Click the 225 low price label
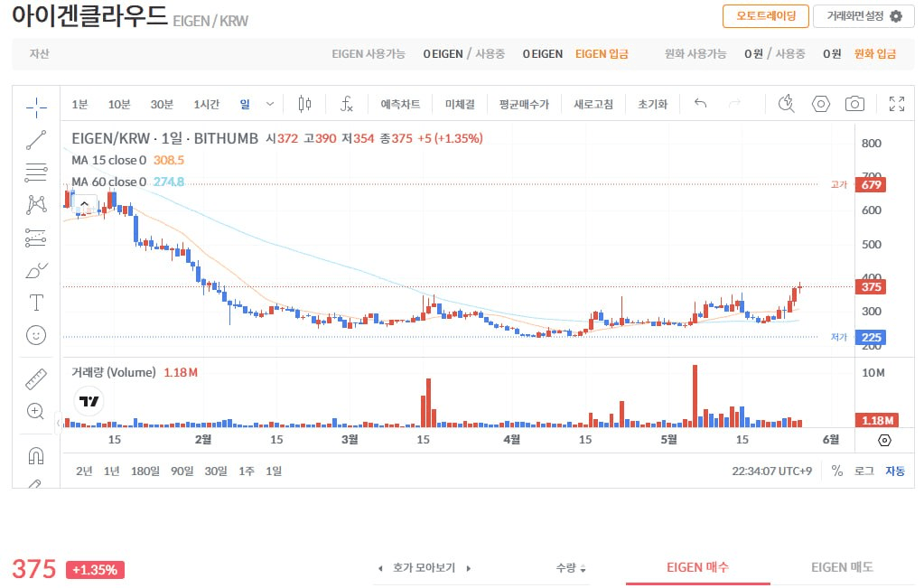The height and width of the screenshot is (588, 924). (x=871, y=338)
